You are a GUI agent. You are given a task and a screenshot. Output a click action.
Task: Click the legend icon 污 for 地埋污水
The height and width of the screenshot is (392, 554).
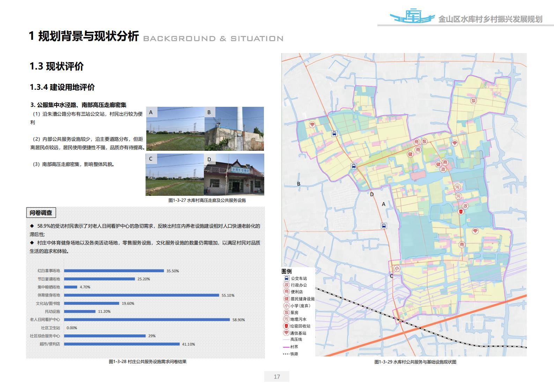(286, 319)
